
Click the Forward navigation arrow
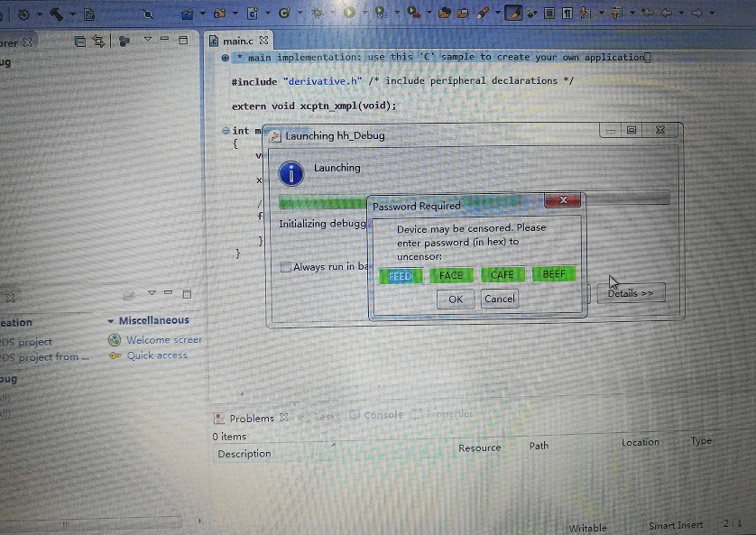tap(696, 13)
